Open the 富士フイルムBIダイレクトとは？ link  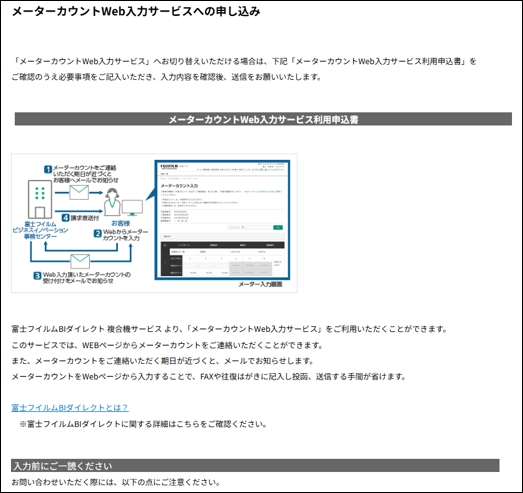[x=70, y=408]
